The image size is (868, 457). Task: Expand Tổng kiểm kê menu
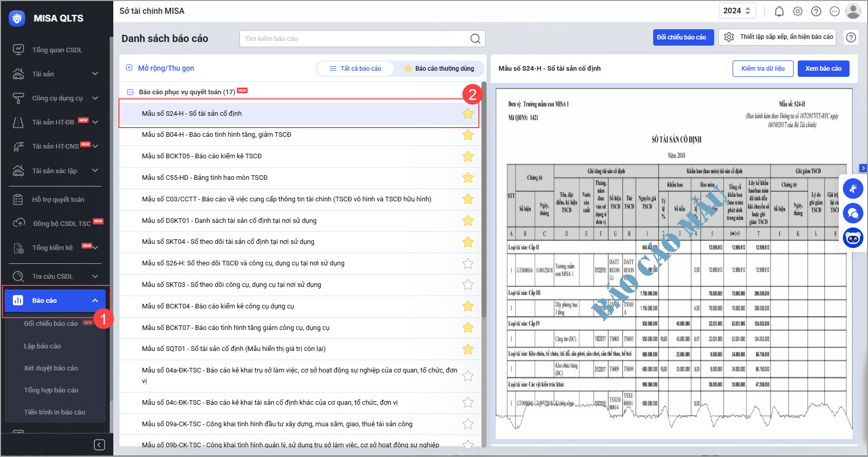pyautogui.click(x=95, y=247)
